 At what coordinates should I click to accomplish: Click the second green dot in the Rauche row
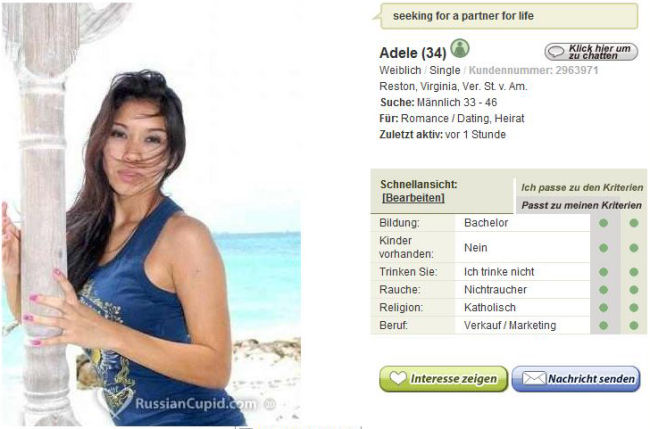[633, 290]
